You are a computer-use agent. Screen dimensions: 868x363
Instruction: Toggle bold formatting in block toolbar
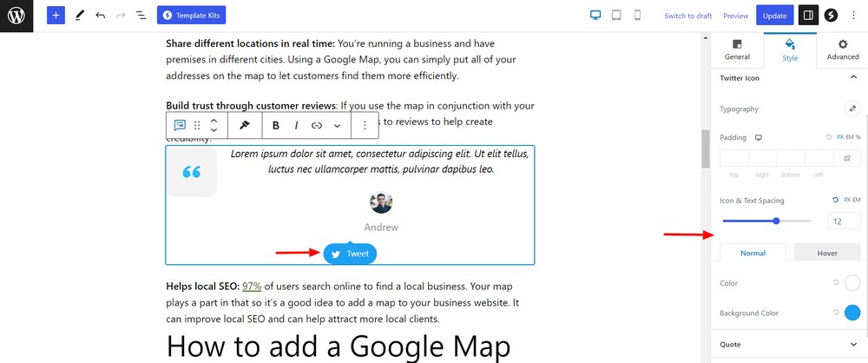(x=276, y=125)
